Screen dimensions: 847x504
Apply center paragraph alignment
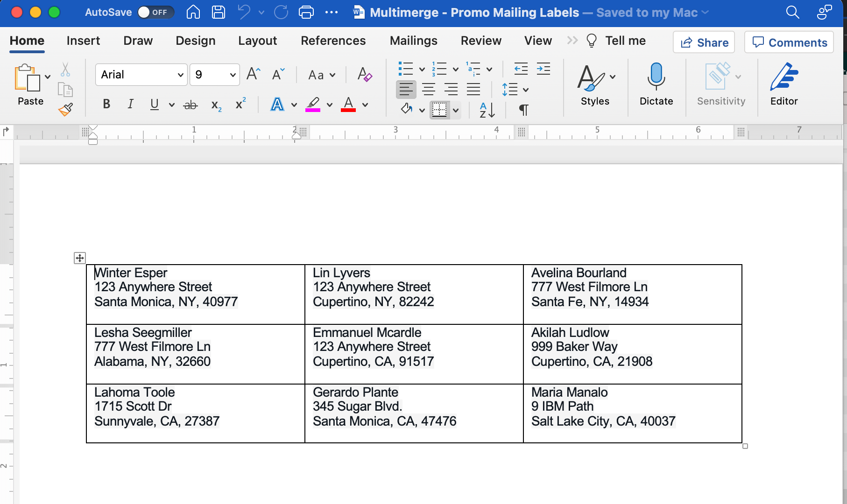(x=428, y=89)
